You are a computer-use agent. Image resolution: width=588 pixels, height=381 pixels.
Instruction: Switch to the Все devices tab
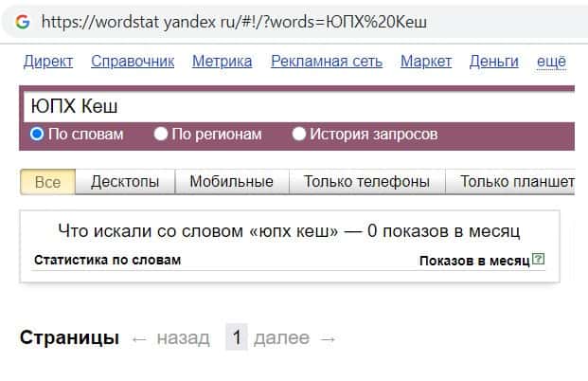point(47,182)
